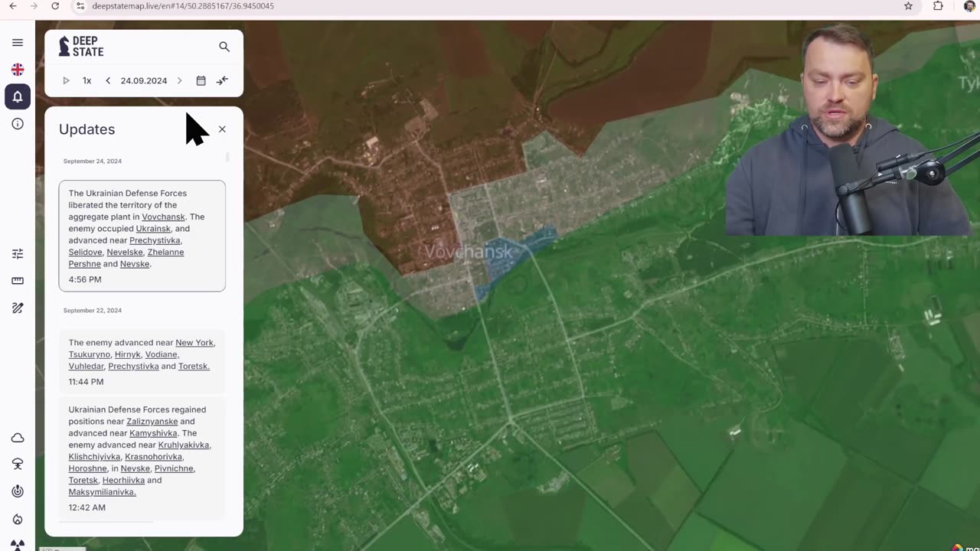Open the Hirnyk link
980x551 pixels.
[128, 354]
